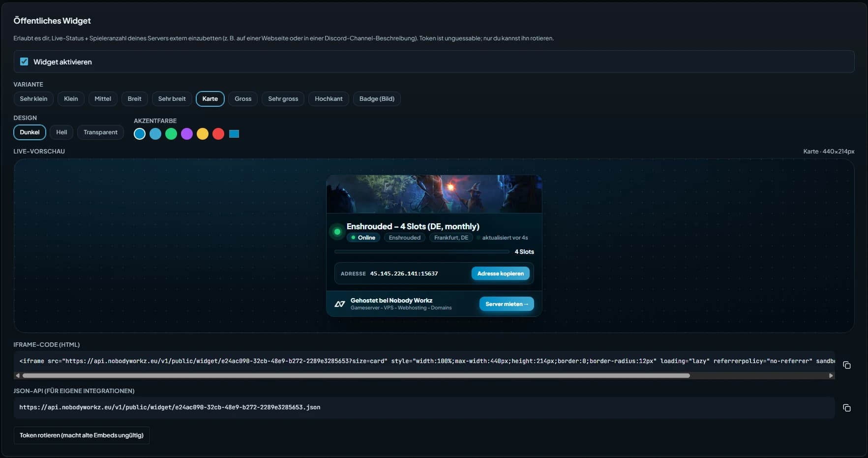
Task: Click the widget title Enshrouded – 4 Slots
Action: (413, 226)
